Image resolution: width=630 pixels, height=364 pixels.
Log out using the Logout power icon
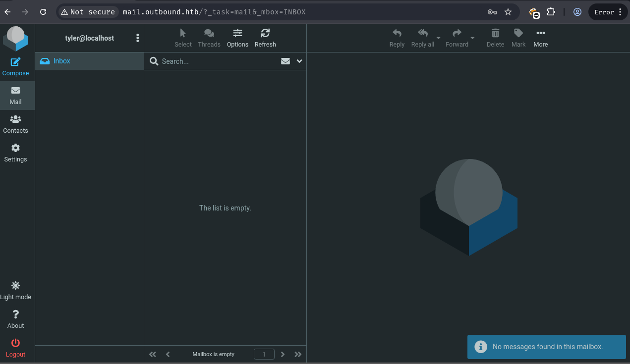[x=15, y=343]
